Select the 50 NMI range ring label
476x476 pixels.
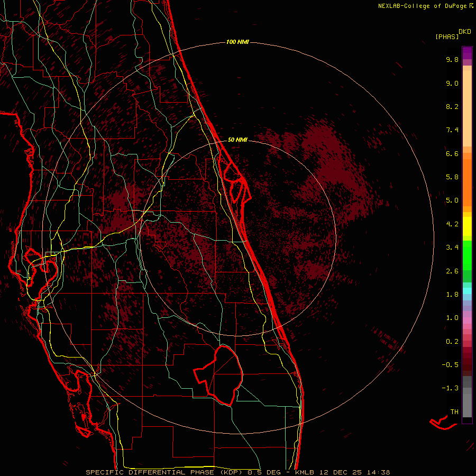(x=237, y=140)
